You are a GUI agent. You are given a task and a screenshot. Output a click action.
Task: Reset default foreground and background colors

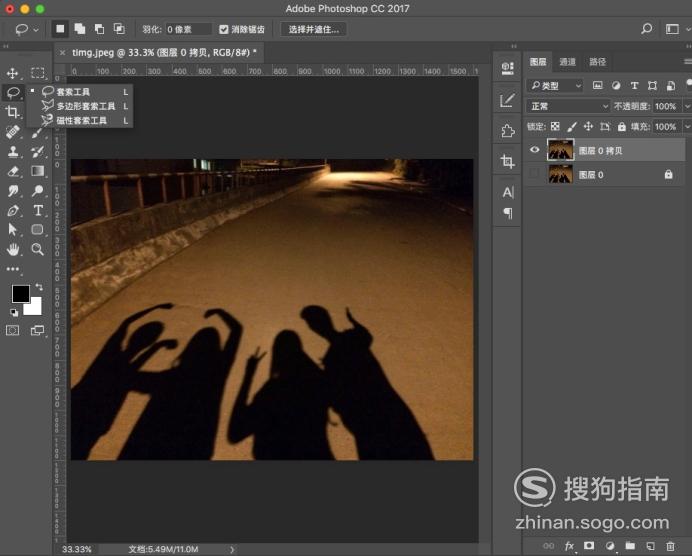14,312
